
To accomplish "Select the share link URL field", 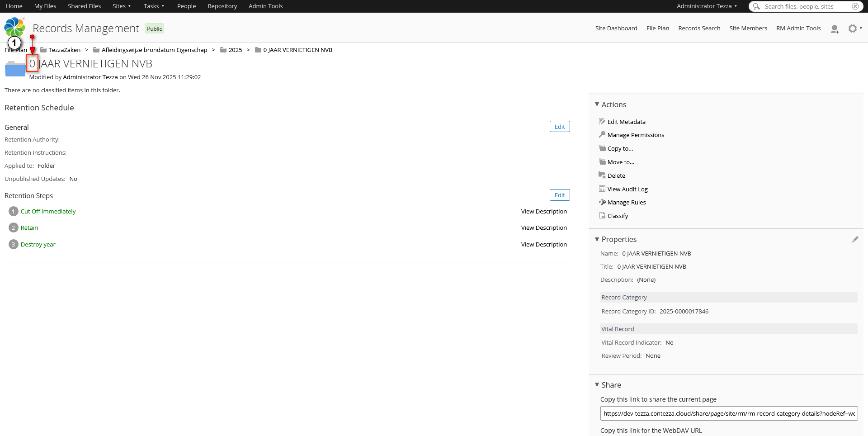I will [729, 413].
